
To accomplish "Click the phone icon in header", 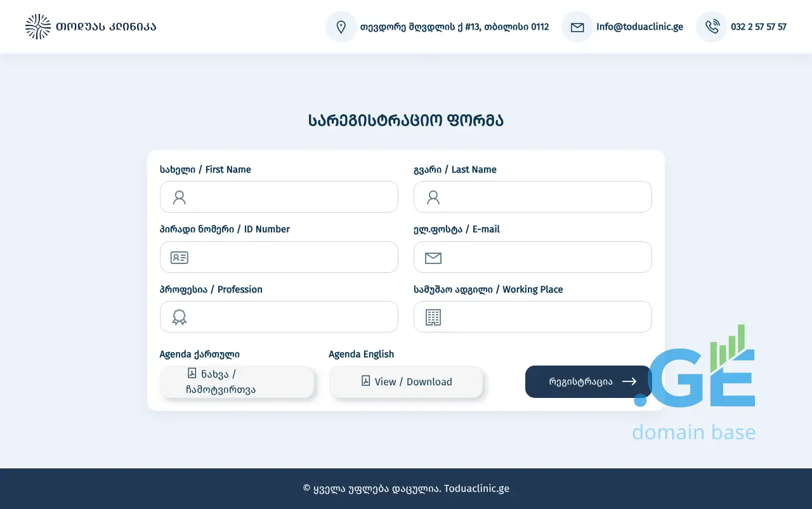I will pyautogui.click(x=712, y=27).
